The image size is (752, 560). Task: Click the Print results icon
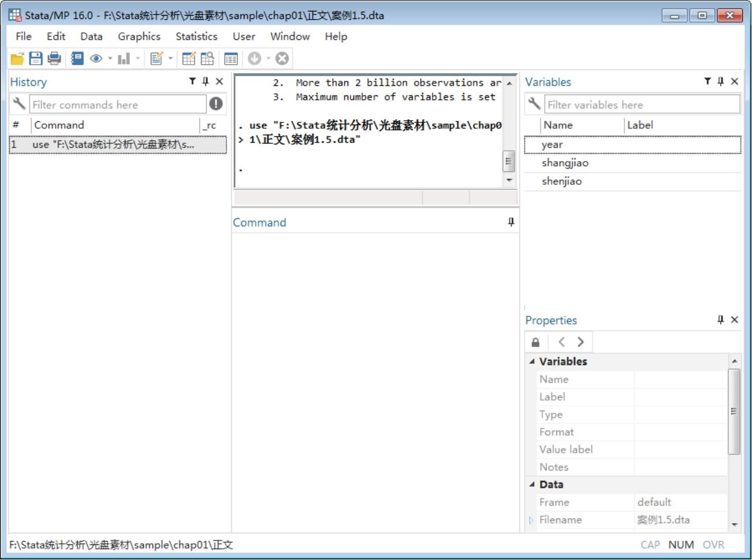click(54, 58)
